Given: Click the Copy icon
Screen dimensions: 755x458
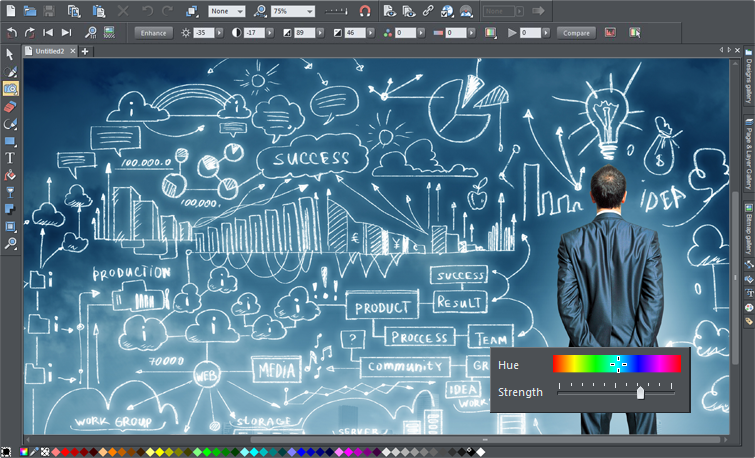Looking at the screenshot, I should (74, 11).
